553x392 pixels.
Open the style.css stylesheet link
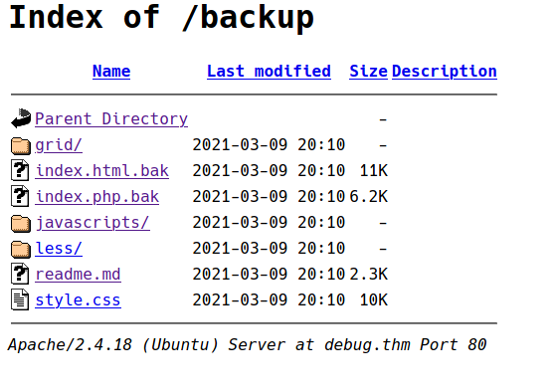[78, 300]
